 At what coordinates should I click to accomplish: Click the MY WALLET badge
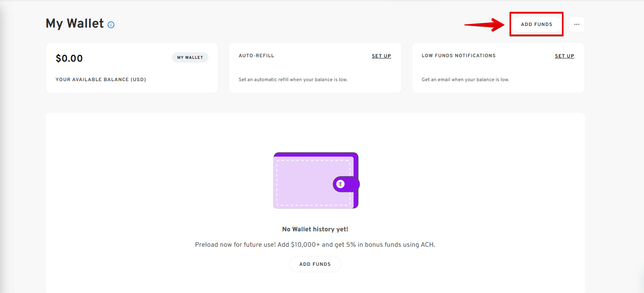190,58
